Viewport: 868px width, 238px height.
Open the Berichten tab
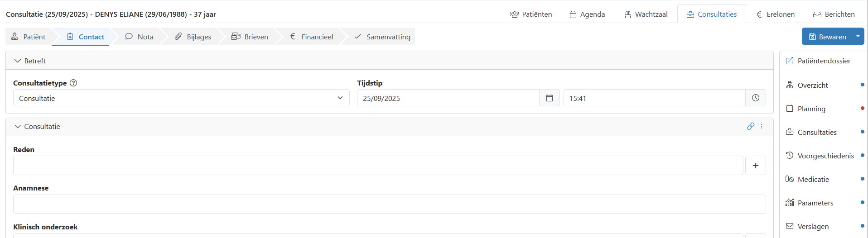834,14
